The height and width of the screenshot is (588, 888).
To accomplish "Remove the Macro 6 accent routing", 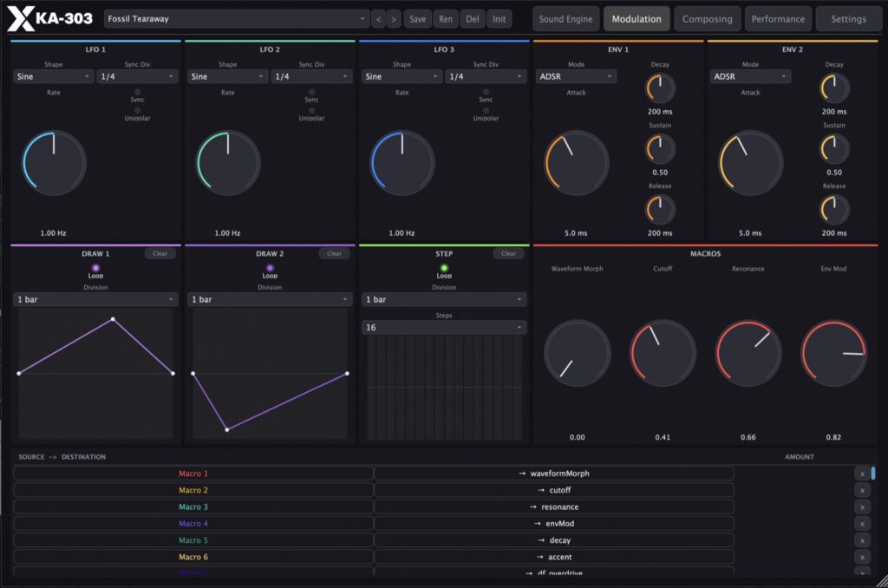I will pyautogui.click(x=862, y=558).
